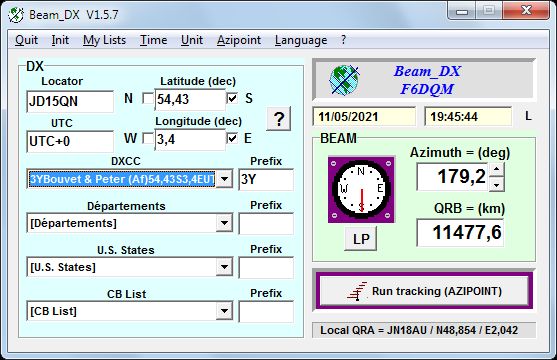This screenshot has width=557, height=360.
Task: Click the Beam_DX globe logo icon
Action: tap(344, 80)
